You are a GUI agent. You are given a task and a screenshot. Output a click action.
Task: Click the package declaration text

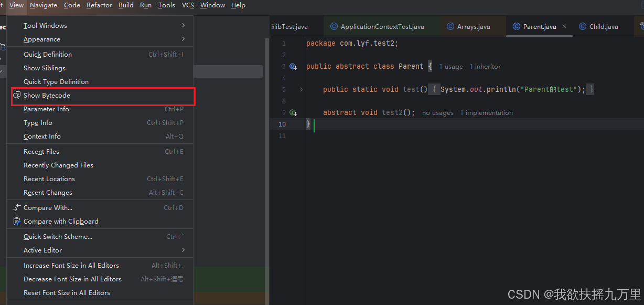(352, 44)
